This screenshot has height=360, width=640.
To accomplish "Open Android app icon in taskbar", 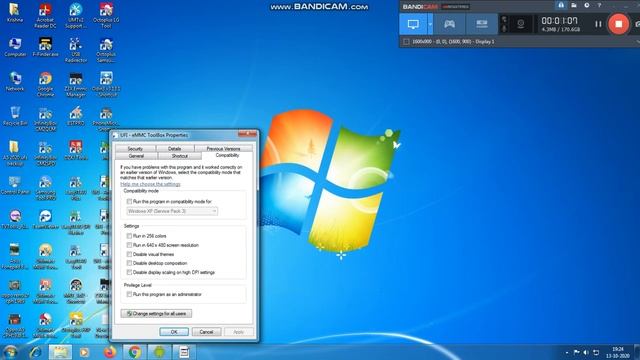I will (x=160, y=352).
